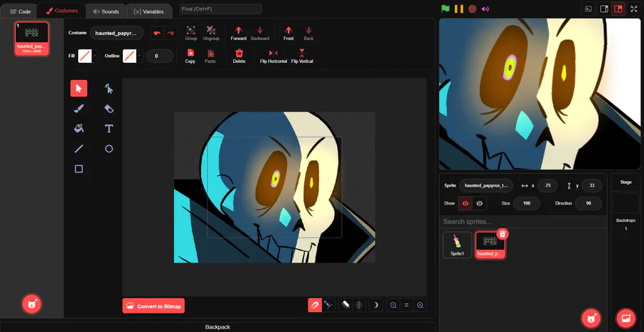
Task: Click the green flag to run
Action: (445, 9)
